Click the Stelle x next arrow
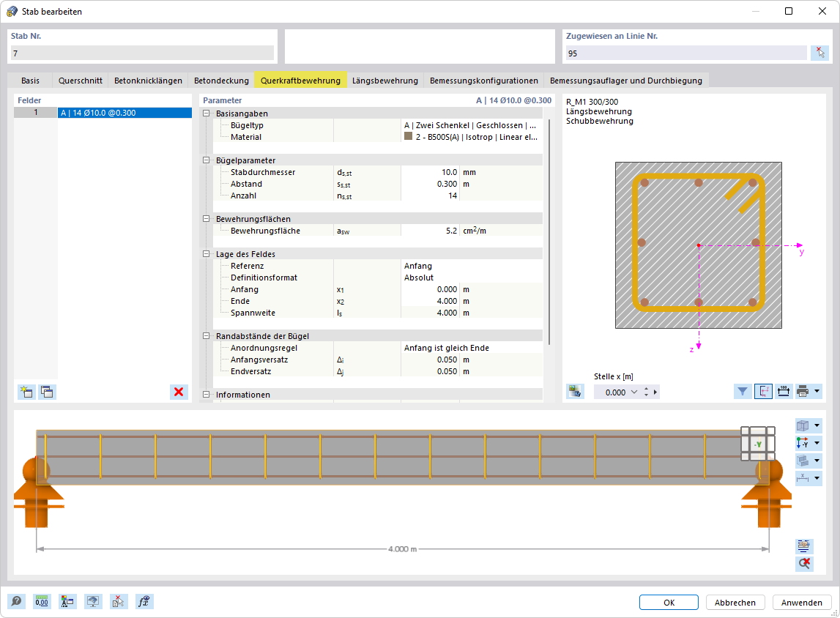 point(655,392)
